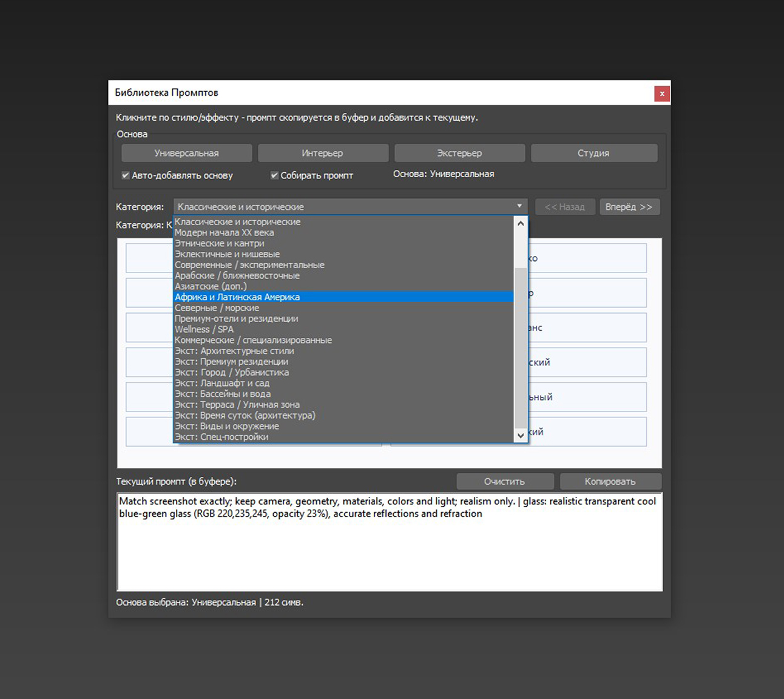The width and height of the screenshot is (784, 699).
Task: Set base to Студия
Action: point(593,153)
